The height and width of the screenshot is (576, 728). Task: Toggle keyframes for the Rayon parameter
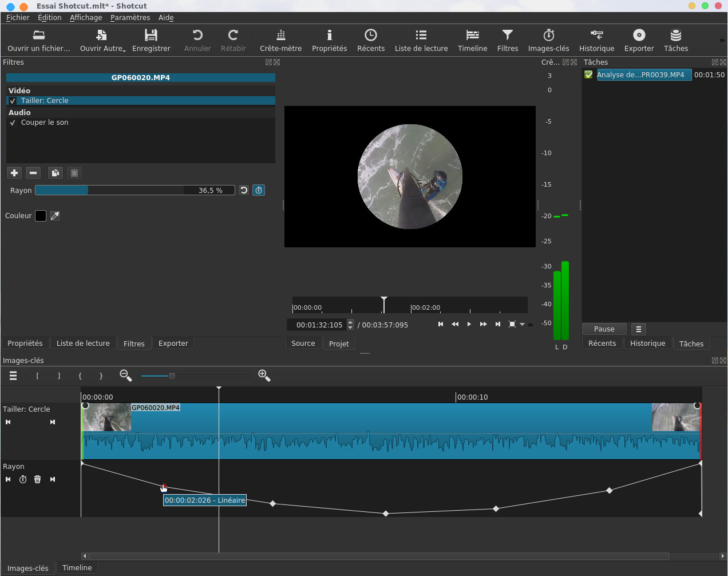click(259, 190)
